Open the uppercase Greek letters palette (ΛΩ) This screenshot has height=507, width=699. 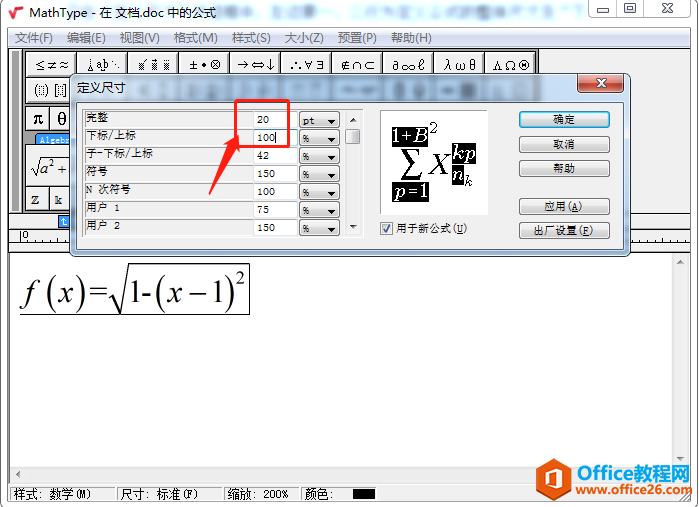click(x=510, y=65)
